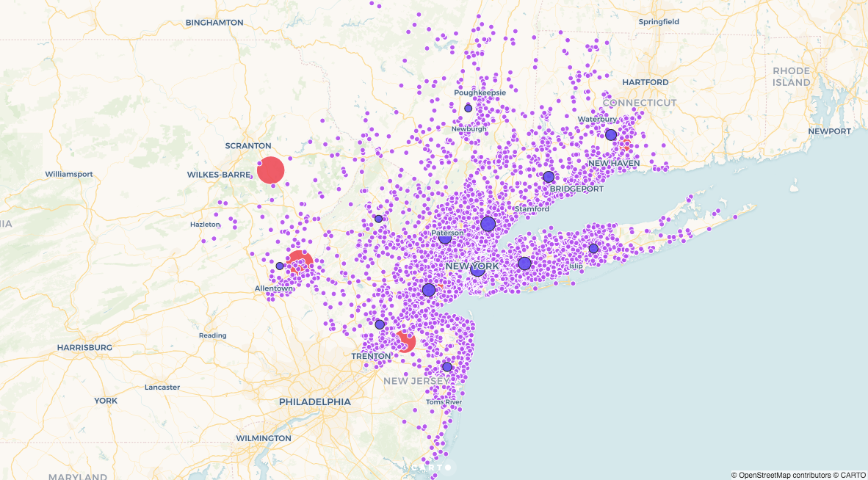The image size is (868, 480).
Task: Click the PHILADELPHIA city label
Action: pyautogui.click(x=315, y=402)
